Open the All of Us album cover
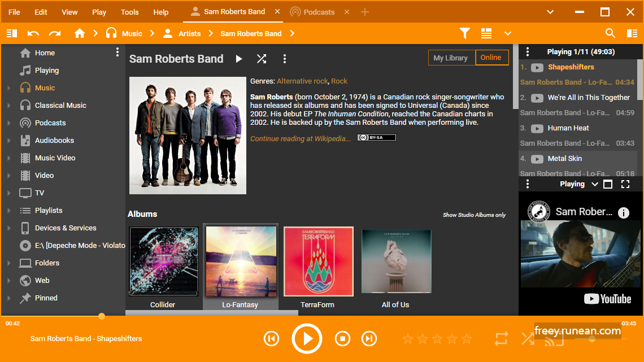Image resolution: width=644 pixels, height=362 pixels. 396,261
